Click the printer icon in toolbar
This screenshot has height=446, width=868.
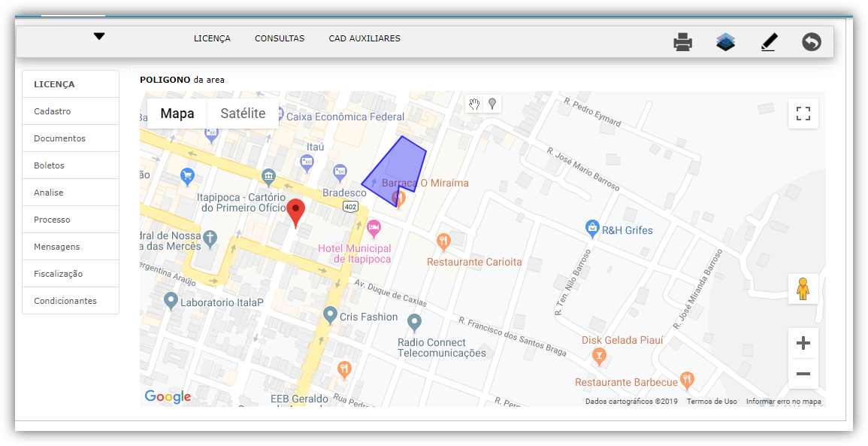click(682, 42)
